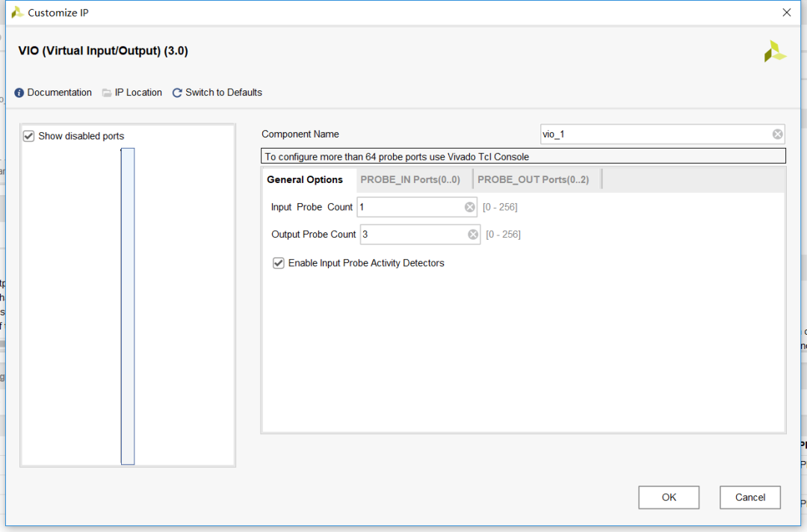The width and height of the screenshot is (807, 532).
Task: Open the Documentation info icon
Action: tap(19, 93)
